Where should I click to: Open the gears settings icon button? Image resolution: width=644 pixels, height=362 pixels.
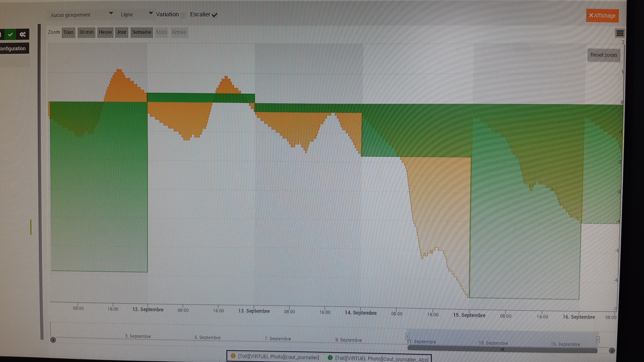point(23,34)
